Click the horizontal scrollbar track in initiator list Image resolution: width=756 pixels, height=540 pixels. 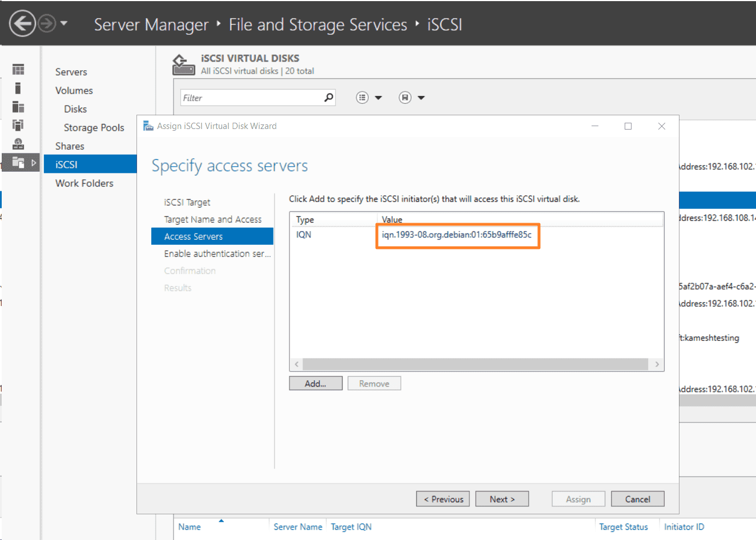(476, 364)
